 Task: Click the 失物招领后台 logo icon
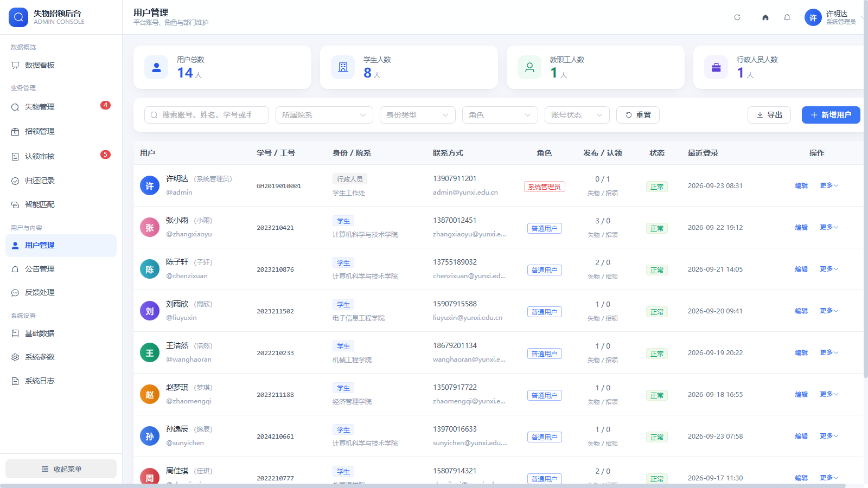point(18,17)
